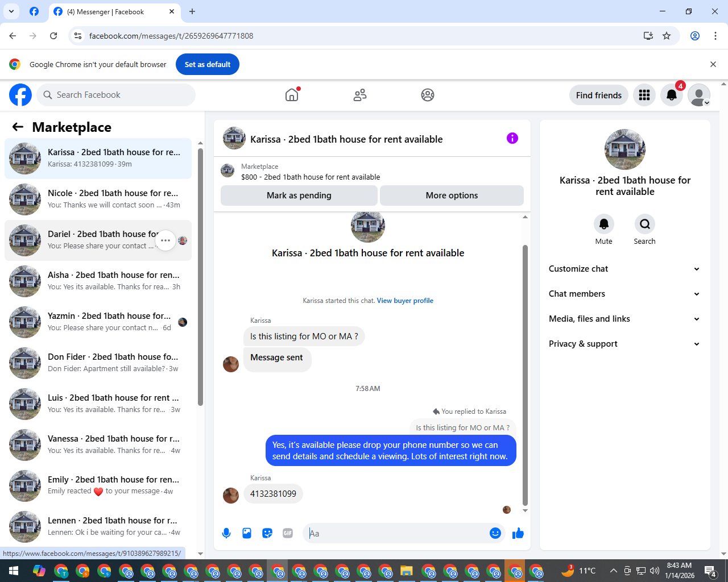Image resolution: width=728 pixels, height=582 pixels.
Task: Open Vanessa conversation in list
Action: pyautogui.click(x=98, y=445)
